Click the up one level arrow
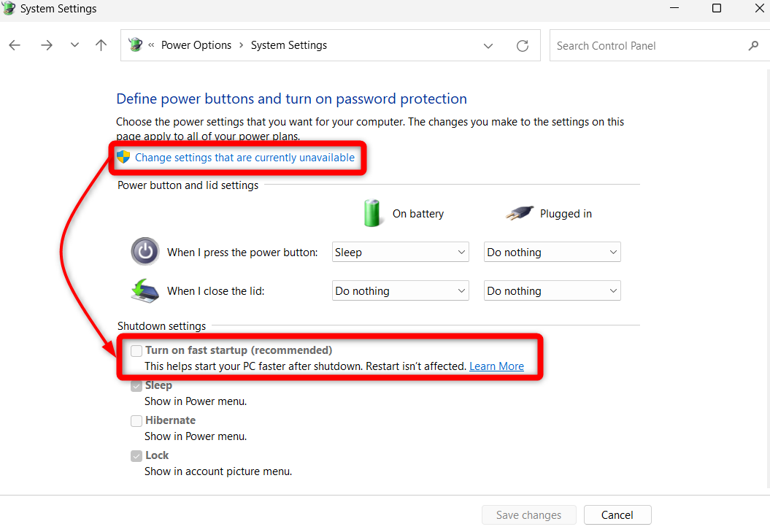 [101, 45]
